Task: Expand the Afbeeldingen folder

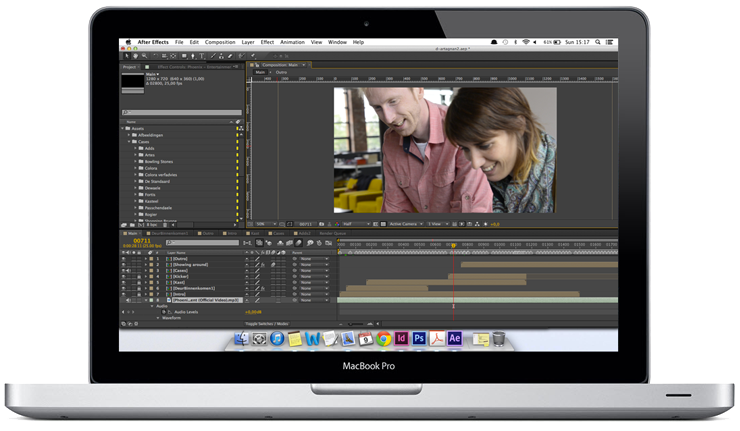Action: 129,135
